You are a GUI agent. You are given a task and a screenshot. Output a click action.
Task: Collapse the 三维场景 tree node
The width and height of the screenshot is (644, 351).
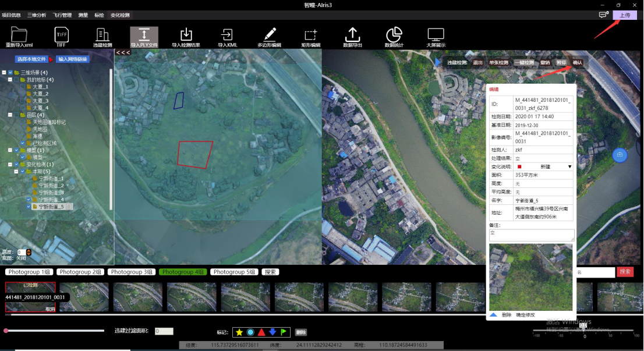(4, 72)
